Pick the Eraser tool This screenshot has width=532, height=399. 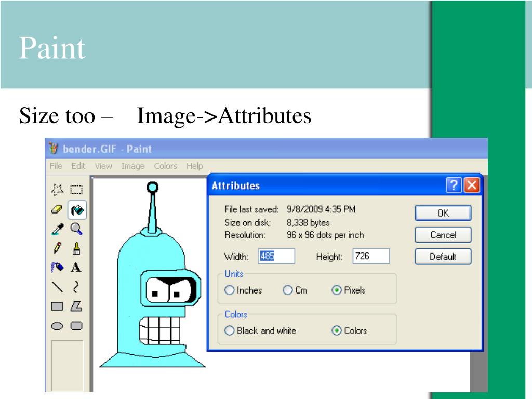tap(57, 209)
